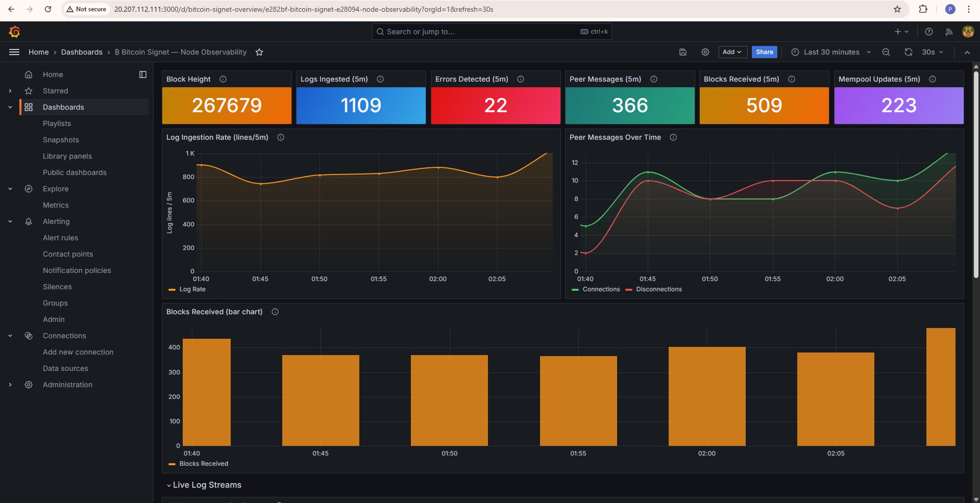Show info for Log Ingestion Rate panel
This screenshot has height=503, width=980.
click(x=281, y=137)
